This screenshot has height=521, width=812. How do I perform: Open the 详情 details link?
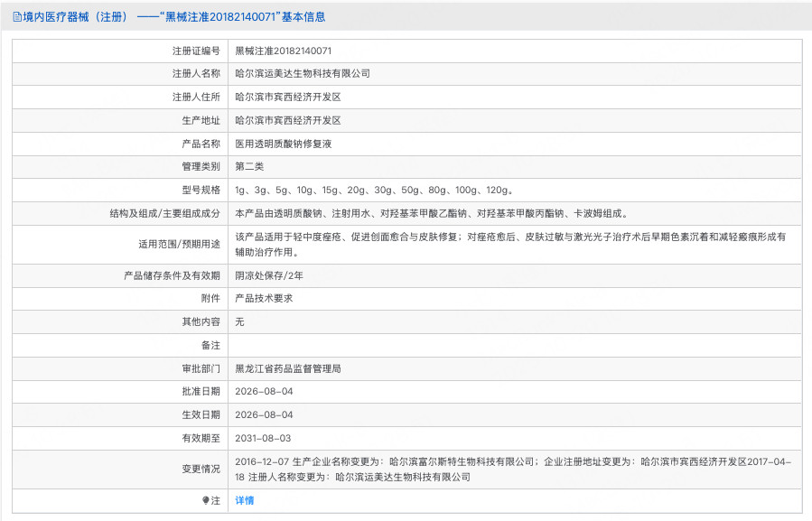point(245,500)
